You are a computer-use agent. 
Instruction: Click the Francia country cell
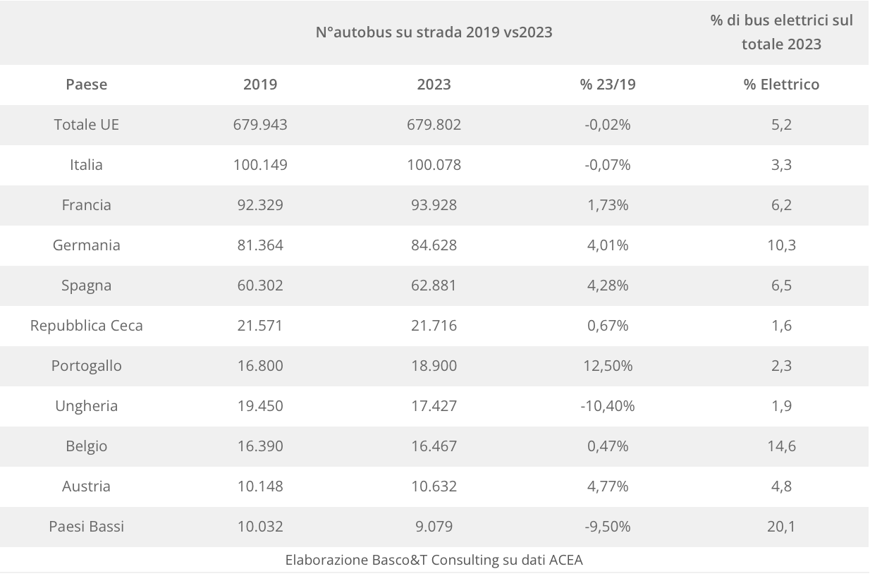[x=87, y=205]
